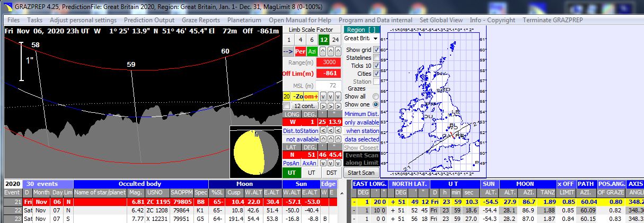Screen dimensions: 644x223
Task: Click the red Per mode button
Action: [x=301, y=51]
